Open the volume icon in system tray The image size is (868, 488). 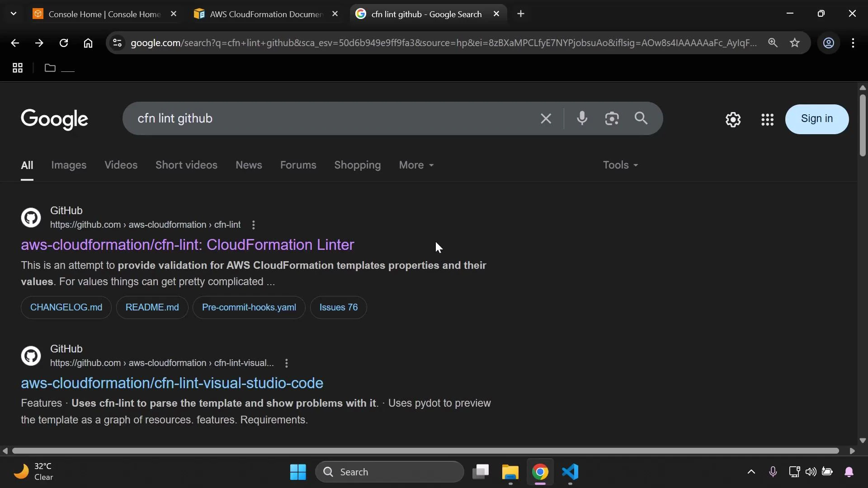(811, 472)
